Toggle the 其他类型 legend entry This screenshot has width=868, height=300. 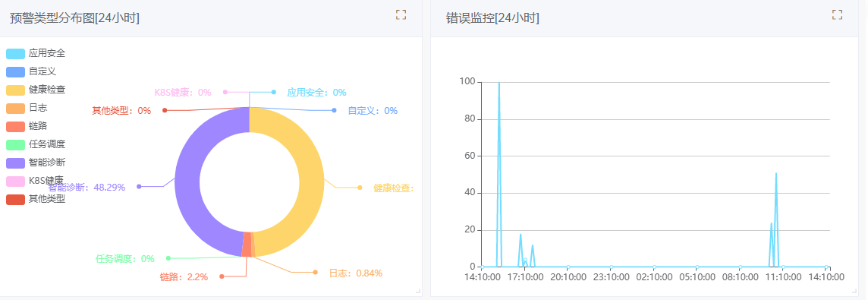click(36, 199)
